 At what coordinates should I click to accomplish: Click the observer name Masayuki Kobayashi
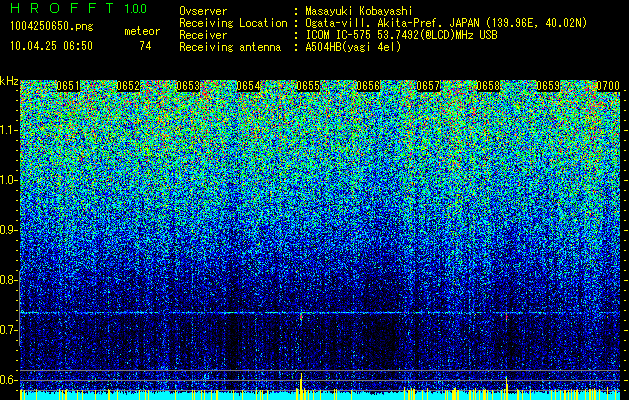(359, 11)
